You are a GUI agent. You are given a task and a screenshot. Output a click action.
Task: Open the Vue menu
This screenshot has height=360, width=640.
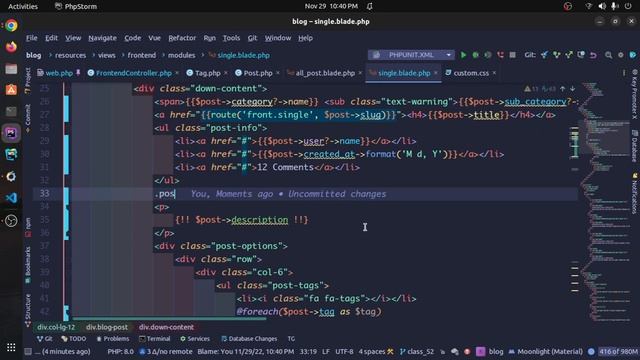154,38
